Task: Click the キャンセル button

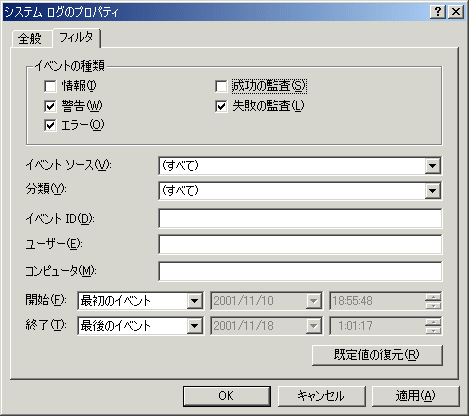Action: click(x=321, y=396)
